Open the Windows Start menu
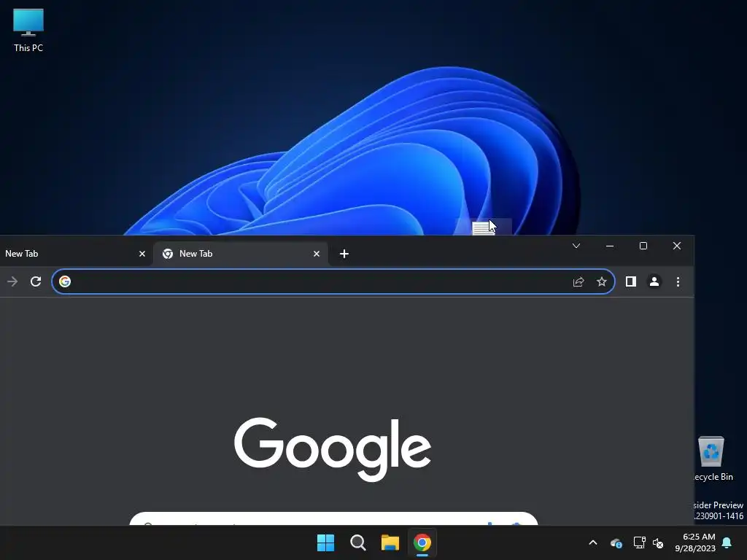 pyautogui.click(x=326, y=542)
